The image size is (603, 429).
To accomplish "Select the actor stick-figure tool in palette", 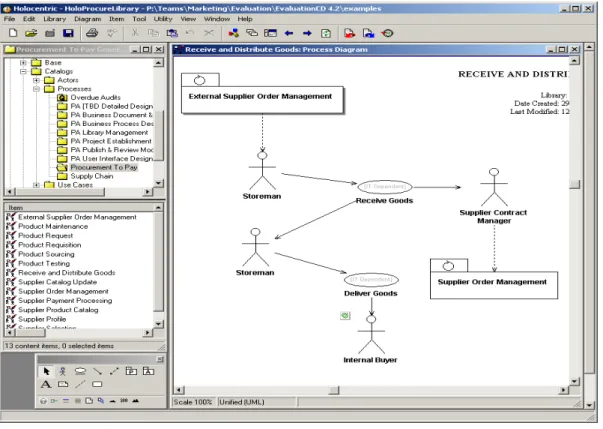I will (63, 371).
